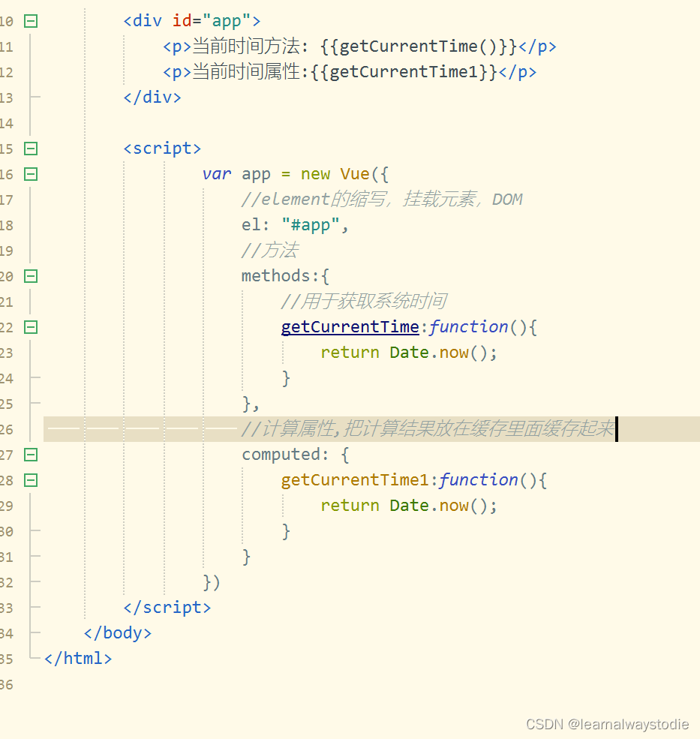This screenshot has height=739, width=700.
Task: Click 'getCurrentTime1:function(){' on line 28
Action: (x=414, y=480)
